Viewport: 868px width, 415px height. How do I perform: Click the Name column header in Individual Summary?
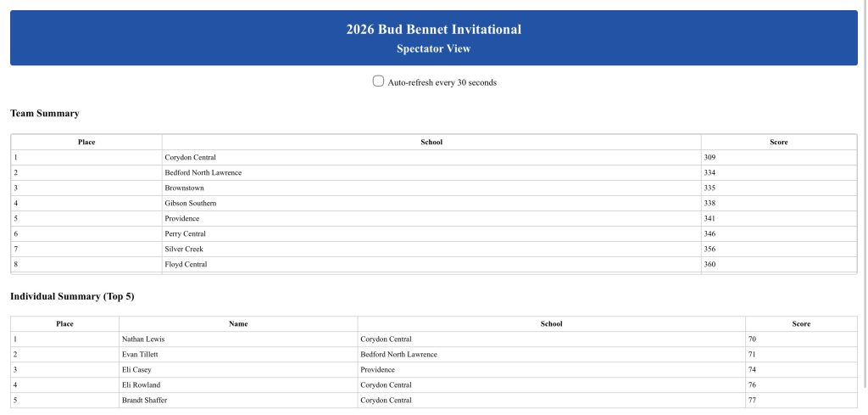coord(238,324)
